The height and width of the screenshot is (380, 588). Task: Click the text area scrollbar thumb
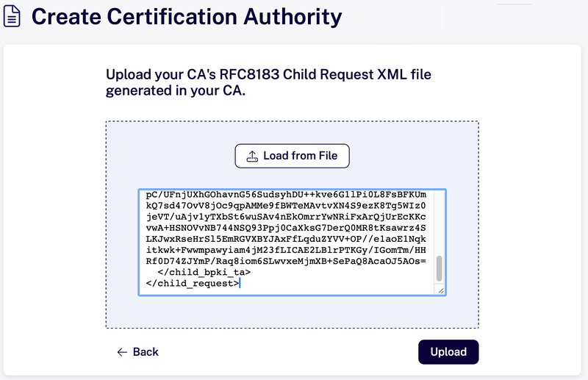tap(440, 268)
